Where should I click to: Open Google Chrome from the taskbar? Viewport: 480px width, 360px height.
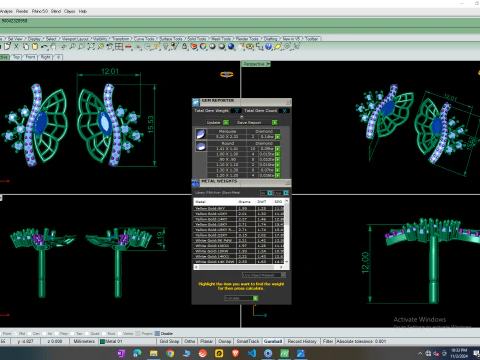tap(170, 353)
